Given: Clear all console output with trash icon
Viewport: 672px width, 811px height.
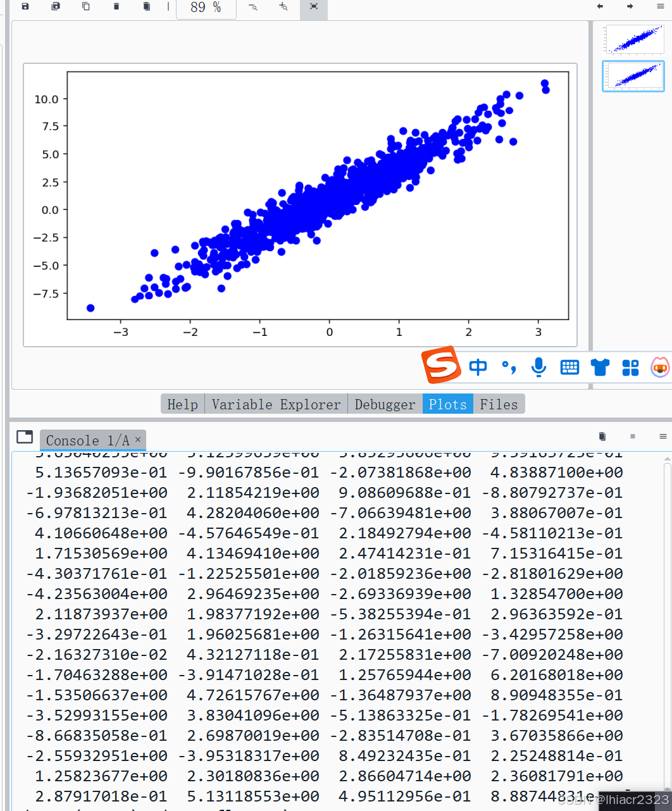Looking at the screenshot, I should pos(602,436).
